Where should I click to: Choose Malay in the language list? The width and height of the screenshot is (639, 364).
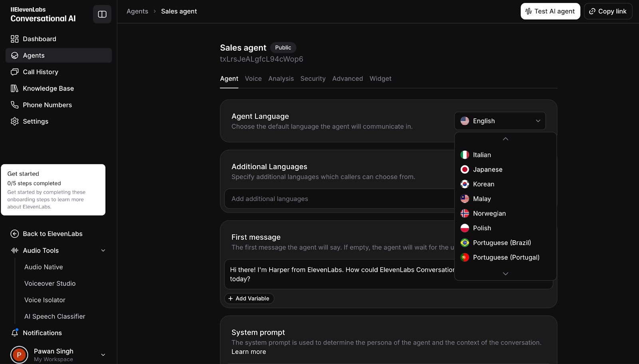coord(505,199)
